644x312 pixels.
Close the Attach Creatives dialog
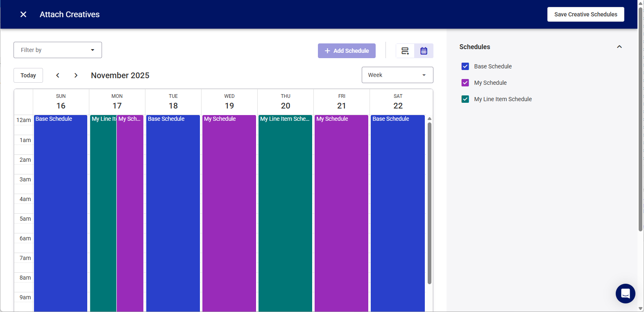pyautogui.click(x=23, y=14)
